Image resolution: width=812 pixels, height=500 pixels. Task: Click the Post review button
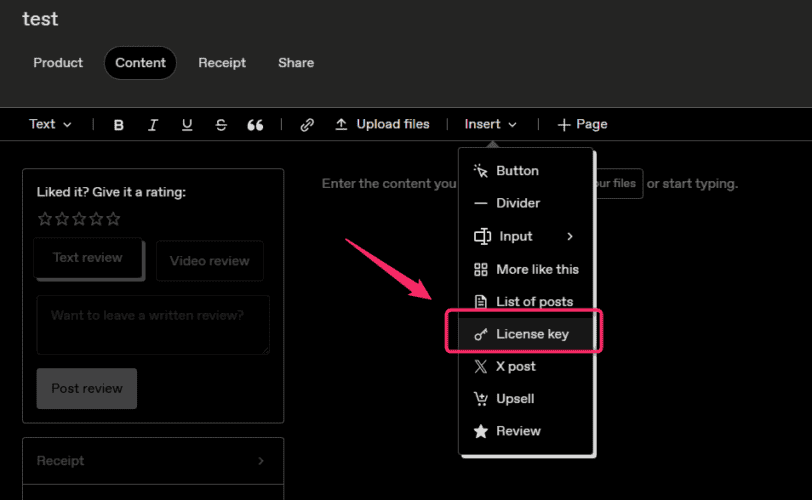pos(86,388)
